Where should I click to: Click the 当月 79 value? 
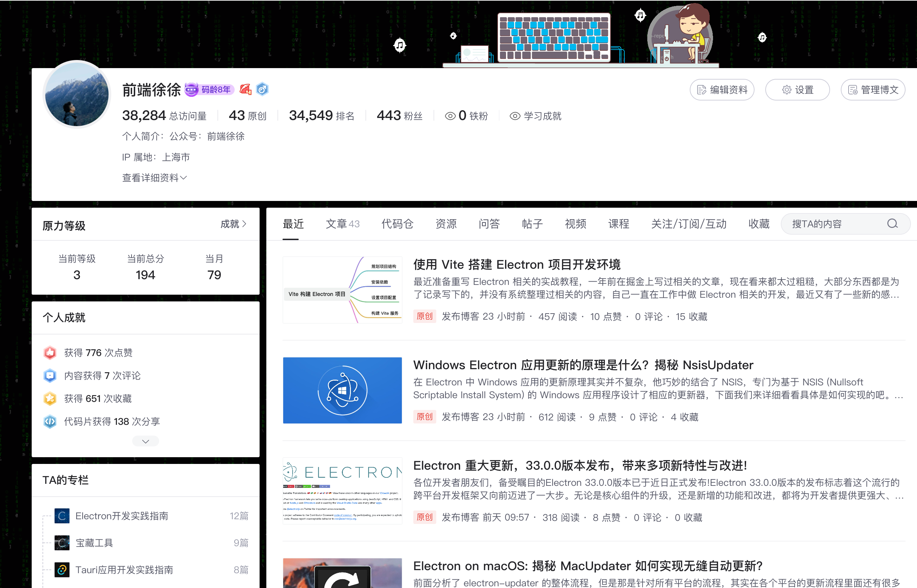point(214,275)
